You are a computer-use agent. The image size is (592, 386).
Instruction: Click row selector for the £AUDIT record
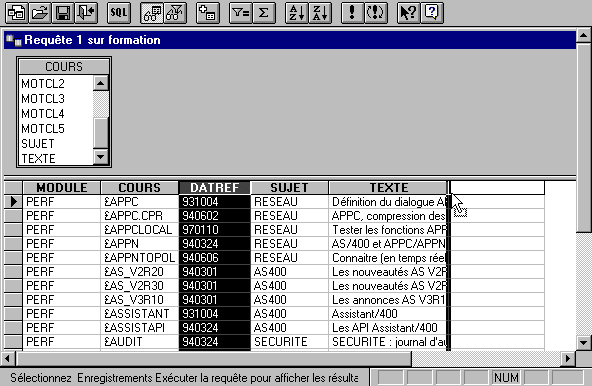13,341
